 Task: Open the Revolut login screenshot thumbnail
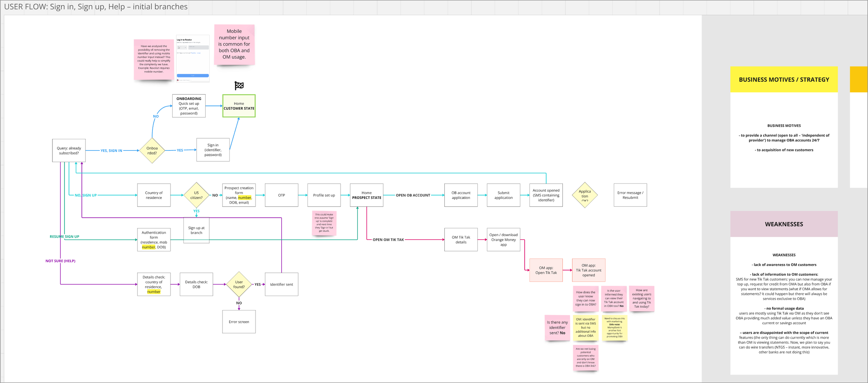pyautogui.click(x=193, y=58)
